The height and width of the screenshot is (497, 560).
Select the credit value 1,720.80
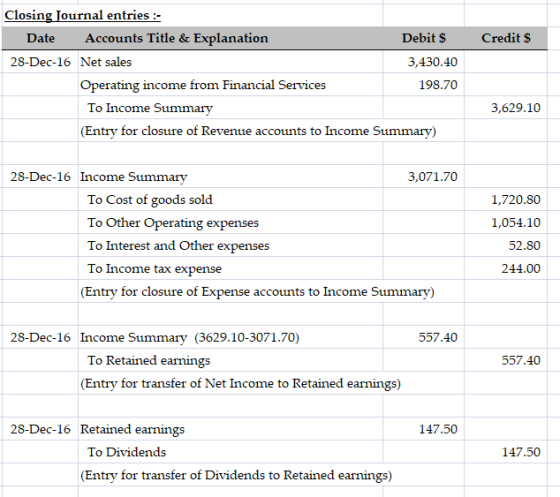click(516, 200)
